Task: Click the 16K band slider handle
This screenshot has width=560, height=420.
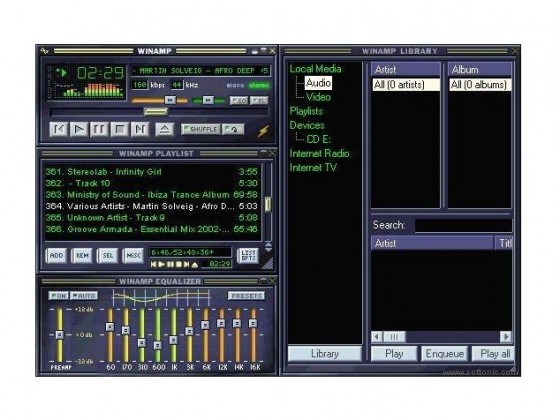Action: [x=253, y=323]
